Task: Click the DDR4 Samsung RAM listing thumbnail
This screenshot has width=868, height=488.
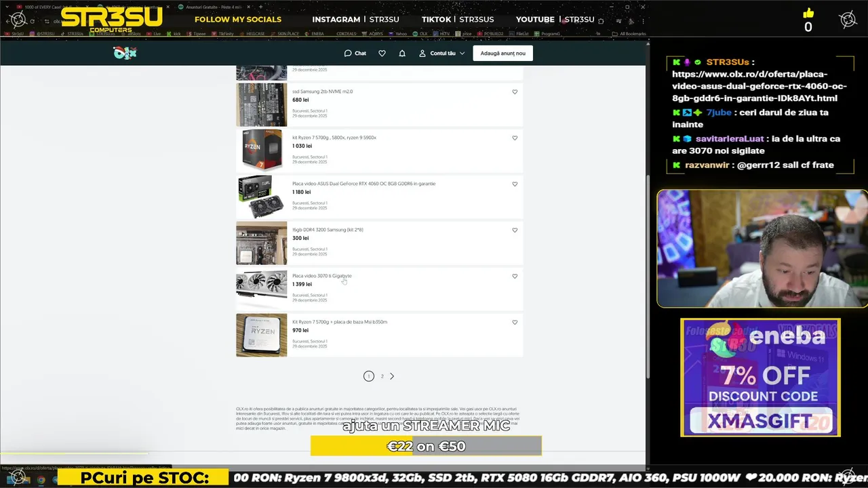Action: 262,243
